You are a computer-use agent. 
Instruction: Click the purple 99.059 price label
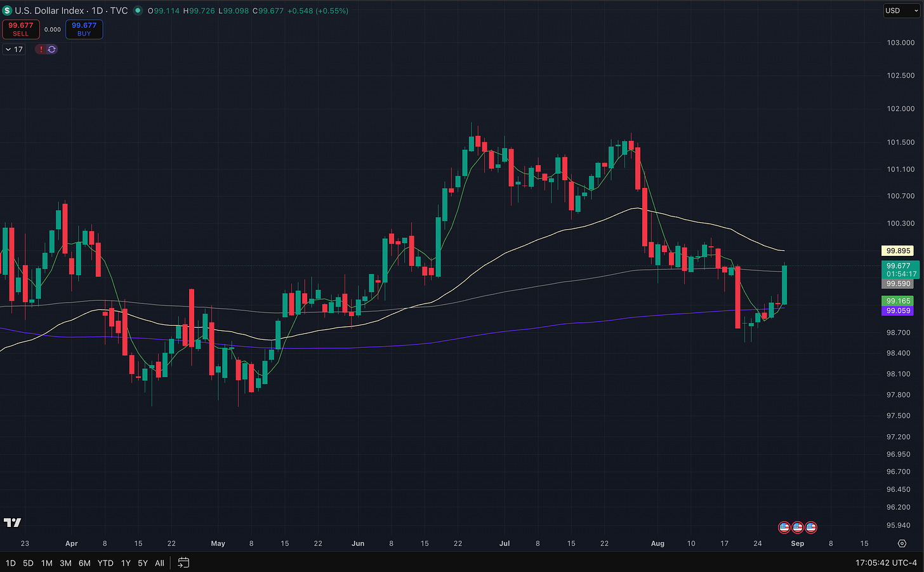pyautogui.click(x=898, y=310)
